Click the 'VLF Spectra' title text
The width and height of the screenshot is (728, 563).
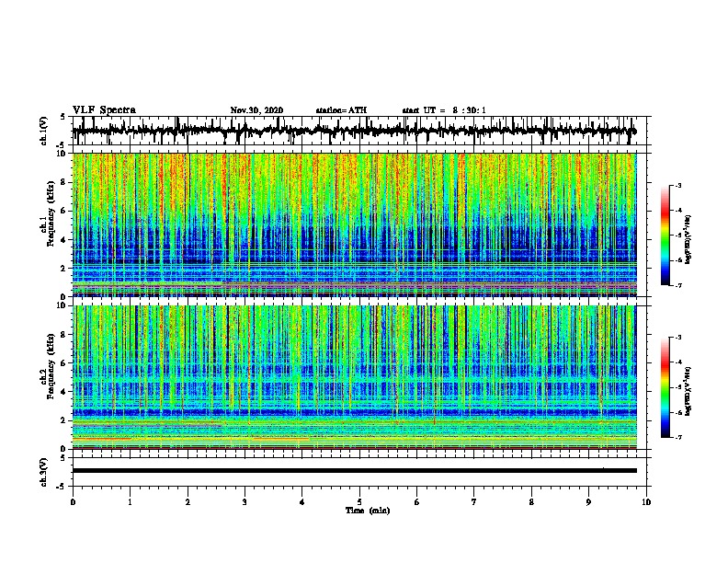[x=105, y=110]
